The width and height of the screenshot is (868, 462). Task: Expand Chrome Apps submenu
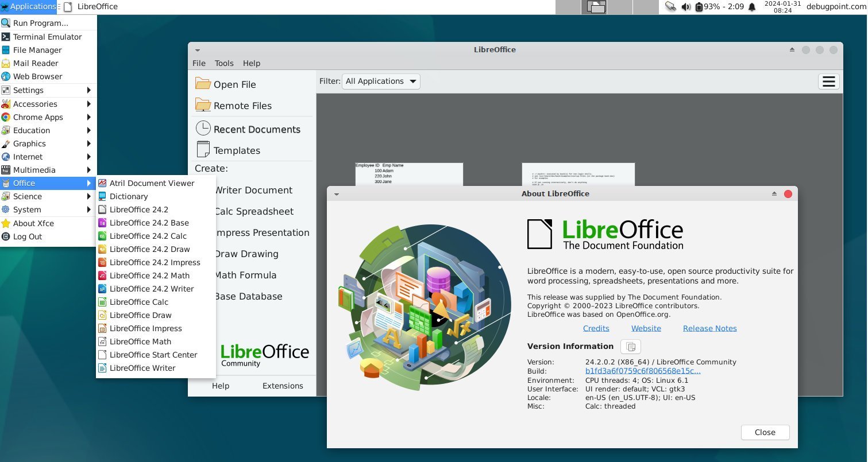tap(48, 117)
